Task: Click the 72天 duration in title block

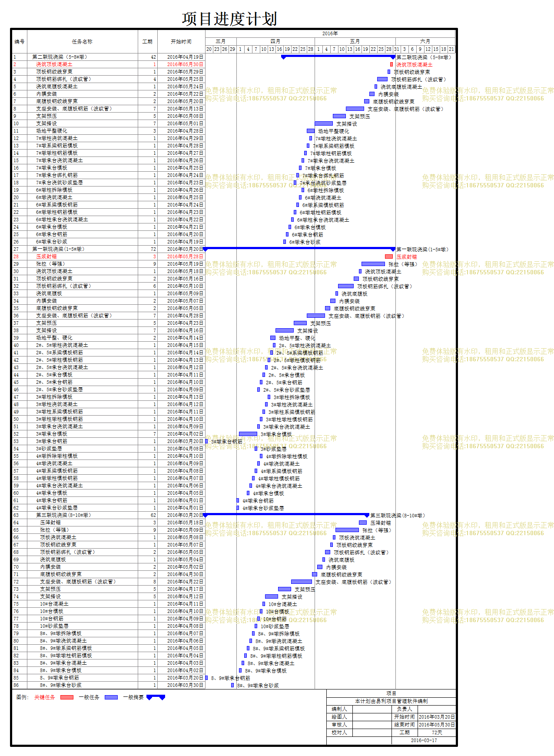Action: point(437,733)
